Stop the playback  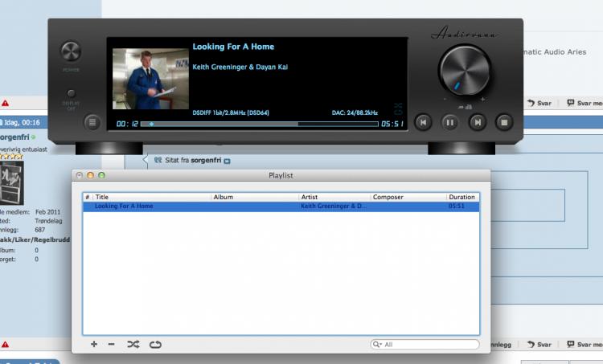504,123
